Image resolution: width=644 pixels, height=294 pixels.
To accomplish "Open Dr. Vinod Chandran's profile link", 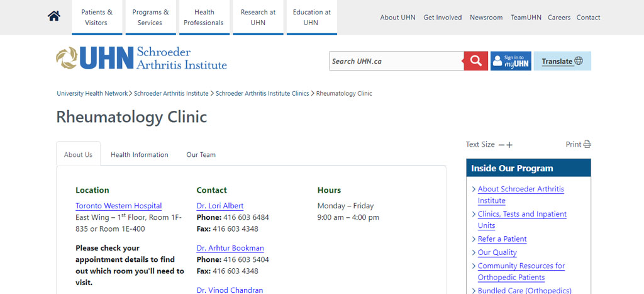I will 230,290.
